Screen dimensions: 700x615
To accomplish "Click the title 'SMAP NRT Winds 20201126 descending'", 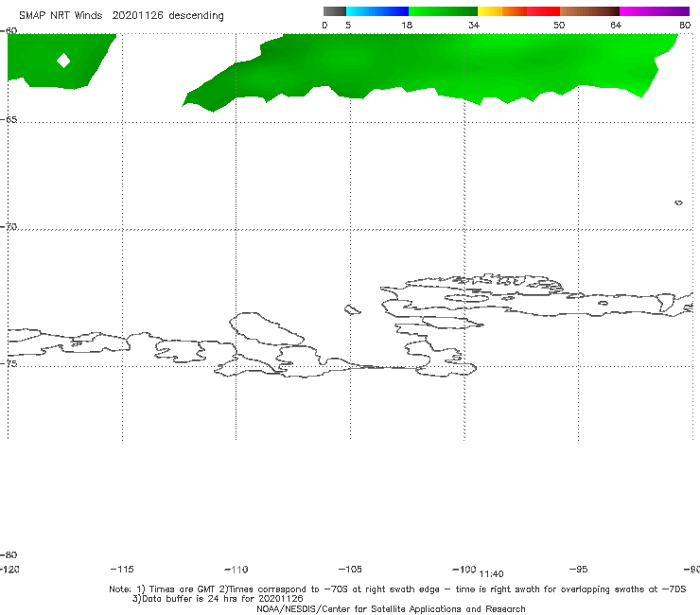I will pyautogui.click(x=121, y=16).
